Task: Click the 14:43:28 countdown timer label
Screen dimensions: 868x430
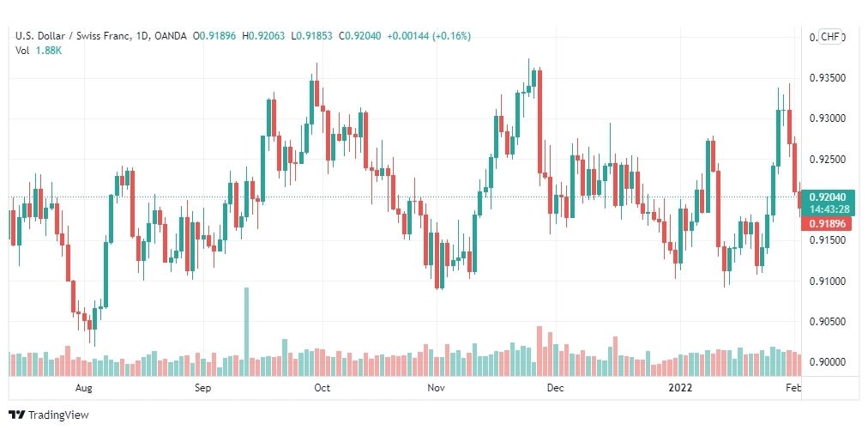Action: click(x=828, y=209)
